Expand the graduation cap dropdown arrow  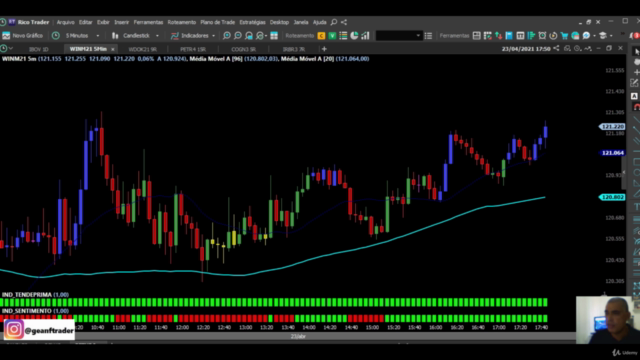coord(611,36)
